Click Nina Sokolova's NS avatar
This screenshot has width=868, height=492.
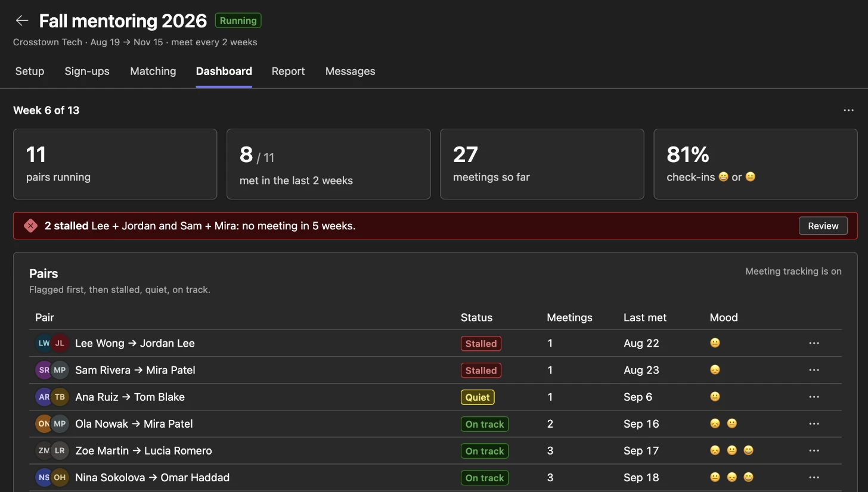coord(44,477)
